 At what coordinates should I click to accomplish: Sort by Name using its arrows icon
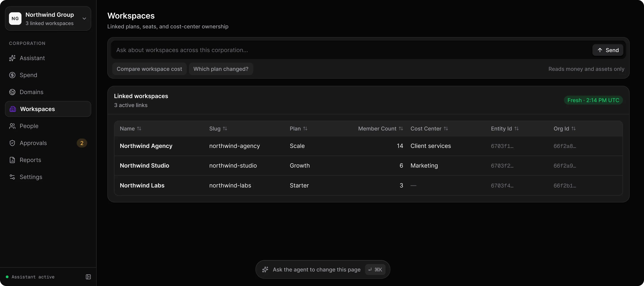139,128
